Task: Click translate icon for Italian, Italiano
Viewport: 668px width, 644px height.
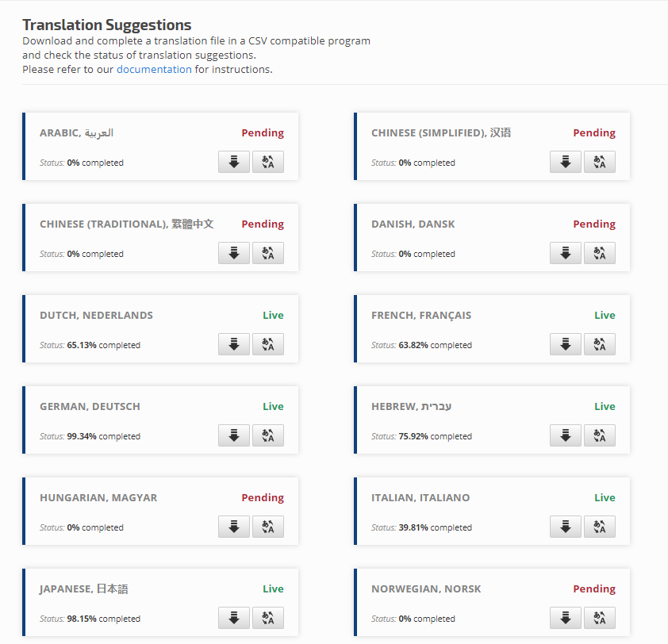Action: (599, 527)
